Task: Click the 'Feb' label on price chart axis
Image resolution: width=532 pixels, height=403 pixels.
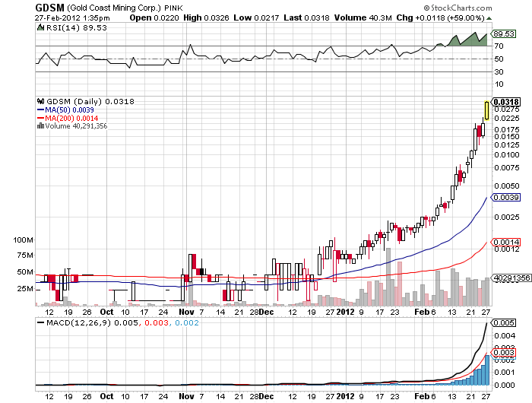Action: (x=422, y=312)
